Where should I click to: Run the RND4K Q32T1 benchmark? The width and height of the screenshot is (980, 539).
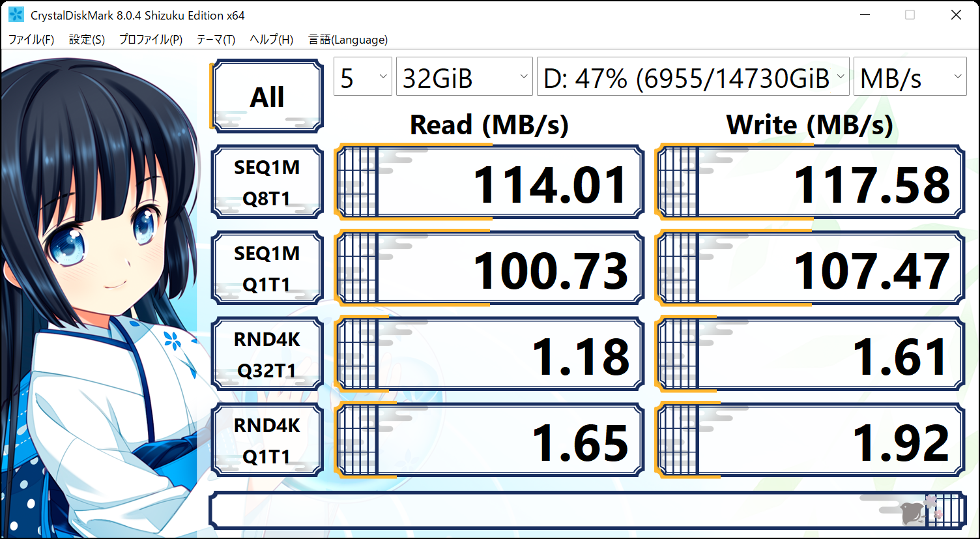click(x=267, y=354)
